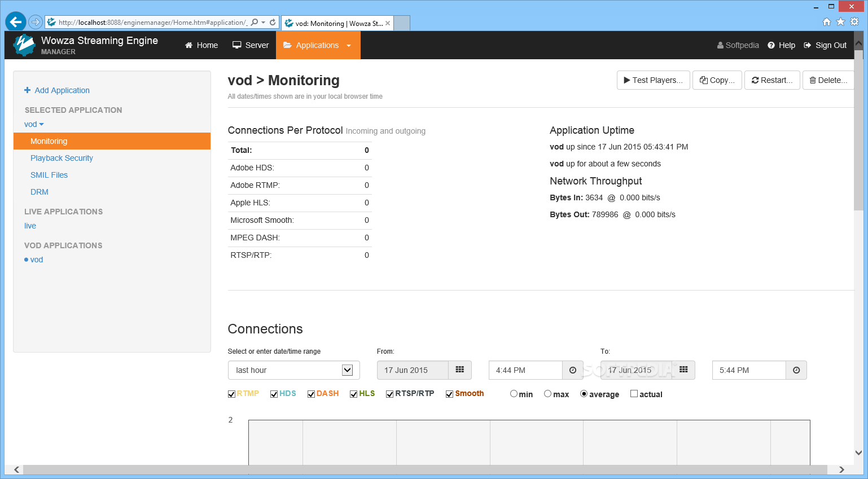868x479 pixels.
Task: Click the Copy application button
Action: [x=717, y=80]
